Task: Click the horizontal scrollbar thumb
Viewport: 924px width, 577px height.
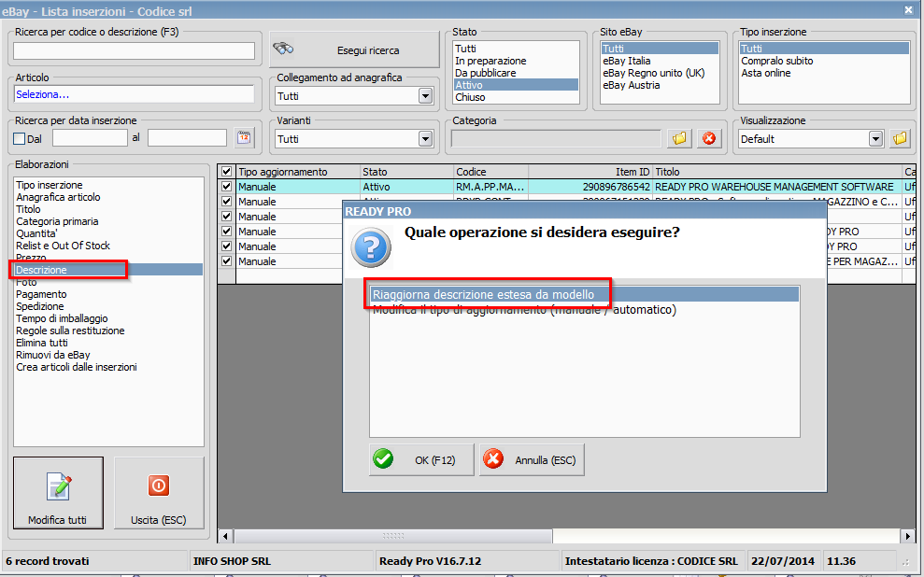Action: (x=393, y=536)
